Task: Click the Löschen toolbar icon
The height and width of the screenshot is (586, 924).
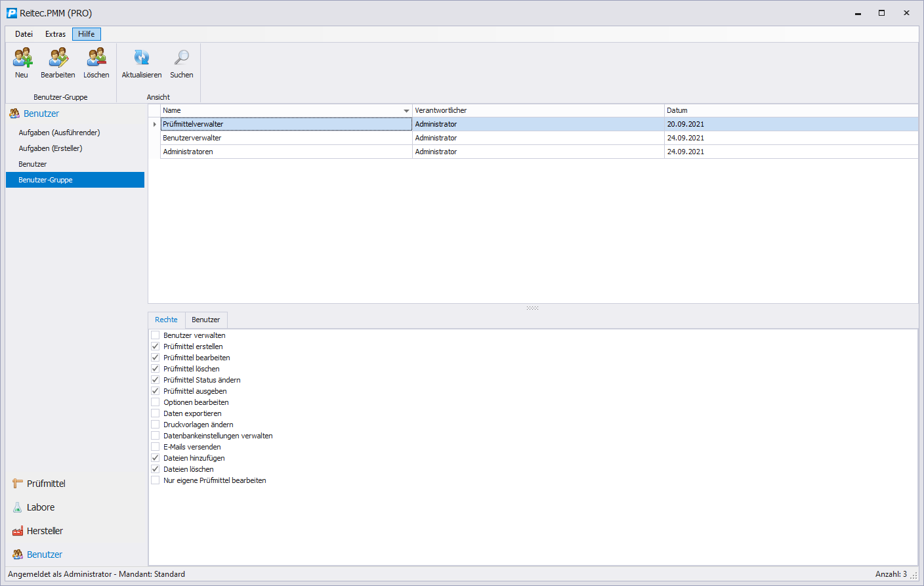Action: [x=96, y=59]
